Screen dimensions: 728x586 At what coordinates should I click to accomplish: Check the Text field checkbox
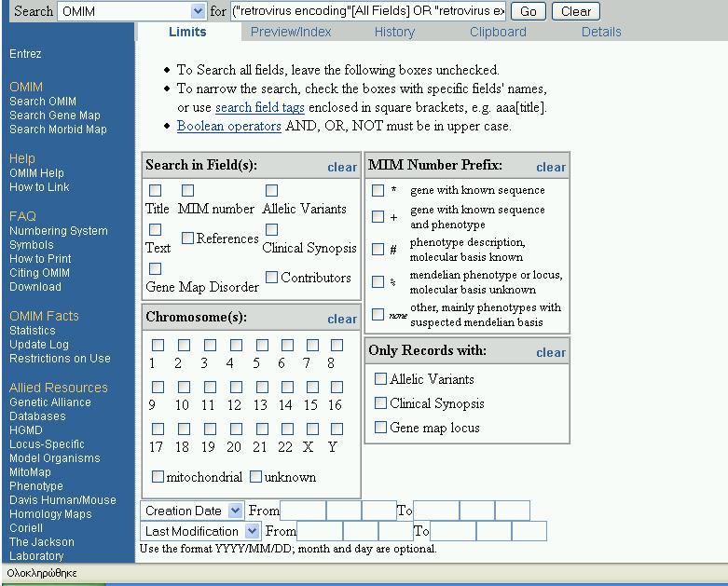pos(155,230)
